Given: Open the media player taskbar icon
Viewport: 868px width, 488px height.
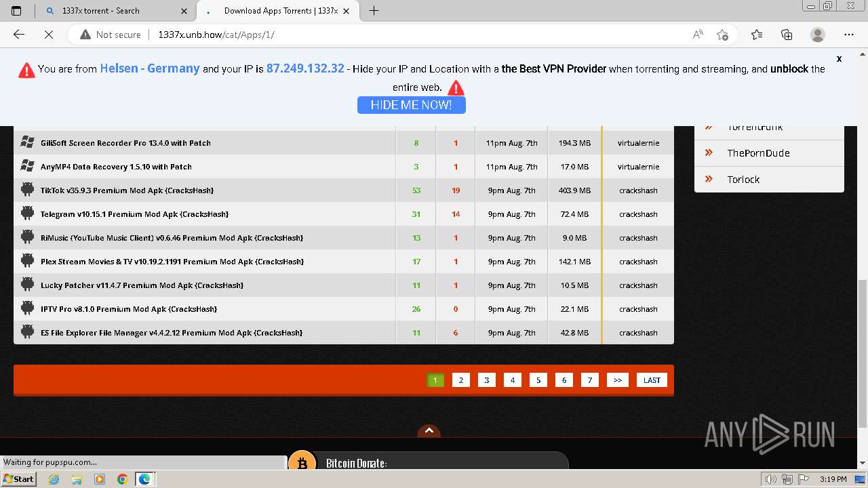Looking at the screenshot, I should pyautogui.click(x=100, y=479).
